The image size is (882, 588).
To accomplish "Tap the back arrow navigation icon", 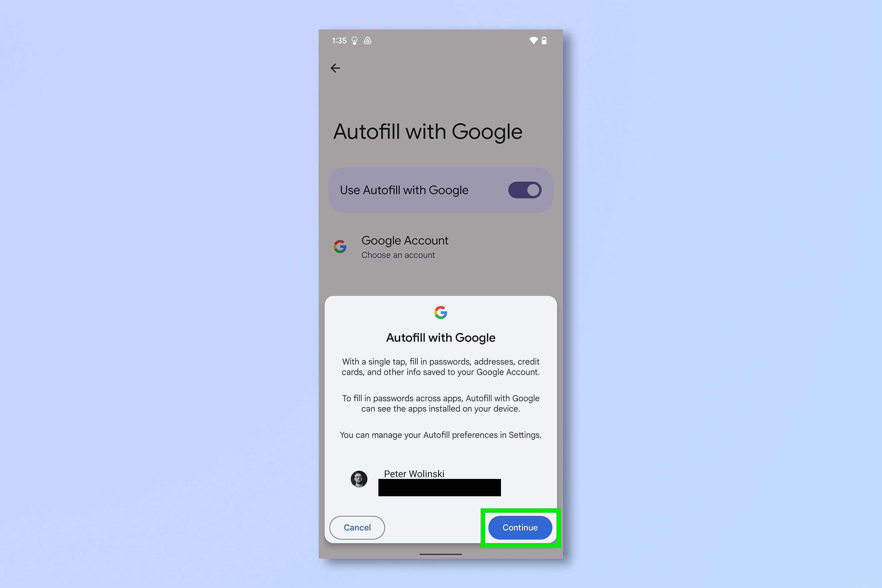I will (x=335, y=68).
